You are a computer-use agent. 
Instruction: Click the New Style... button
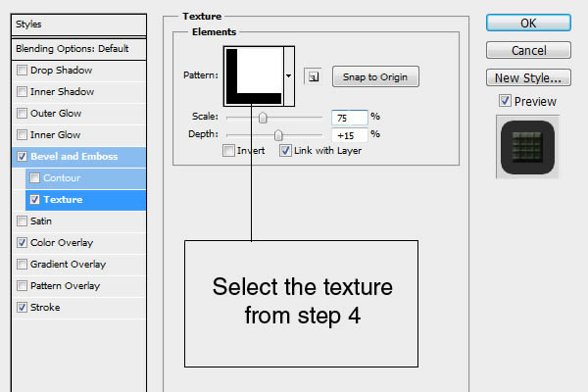pyautogui.click(x=528, y=77)
